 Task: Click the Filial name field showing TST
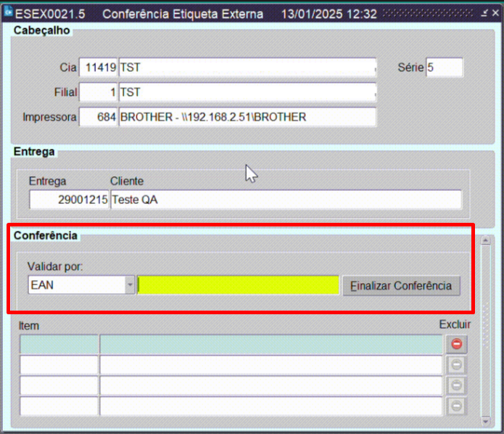tap(247, 93)
